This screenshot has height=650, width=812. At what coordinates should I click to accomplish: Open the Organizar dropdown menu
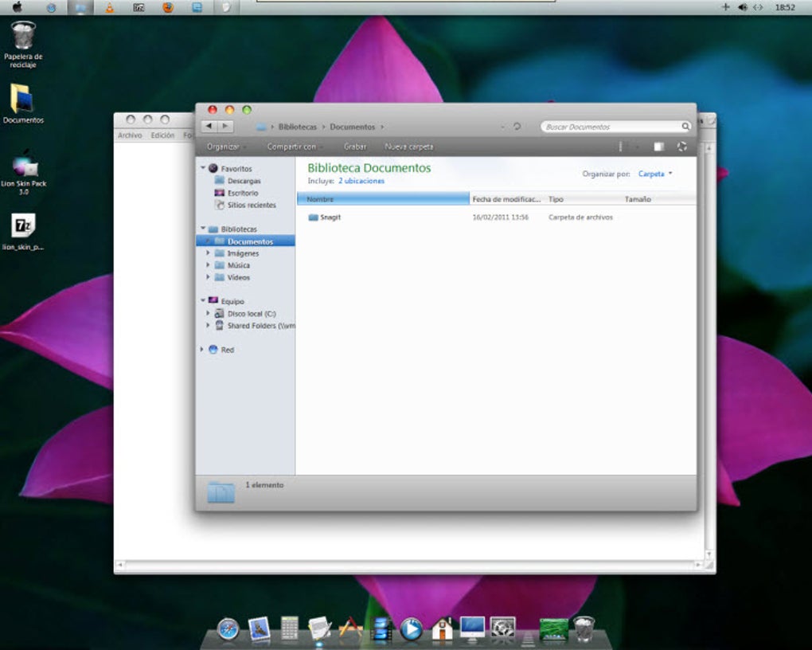[x=226, y=147]
